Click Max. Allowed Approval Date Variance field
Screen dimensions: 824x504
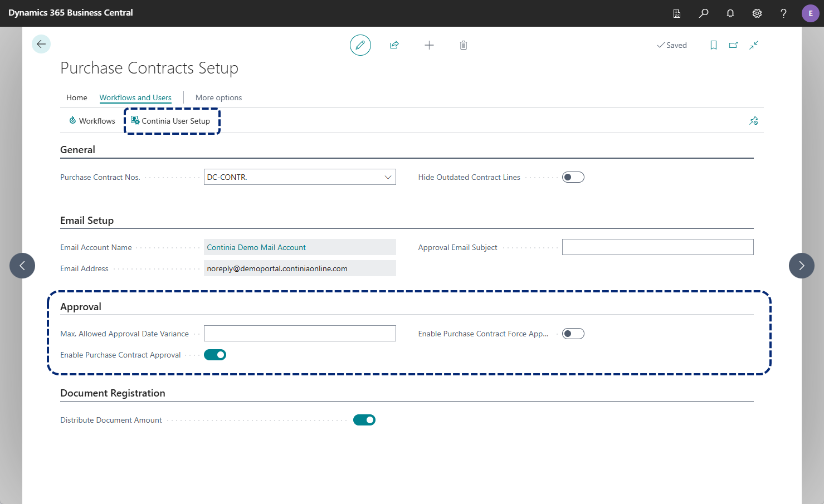pyautogui.click(x=300, y=334)
